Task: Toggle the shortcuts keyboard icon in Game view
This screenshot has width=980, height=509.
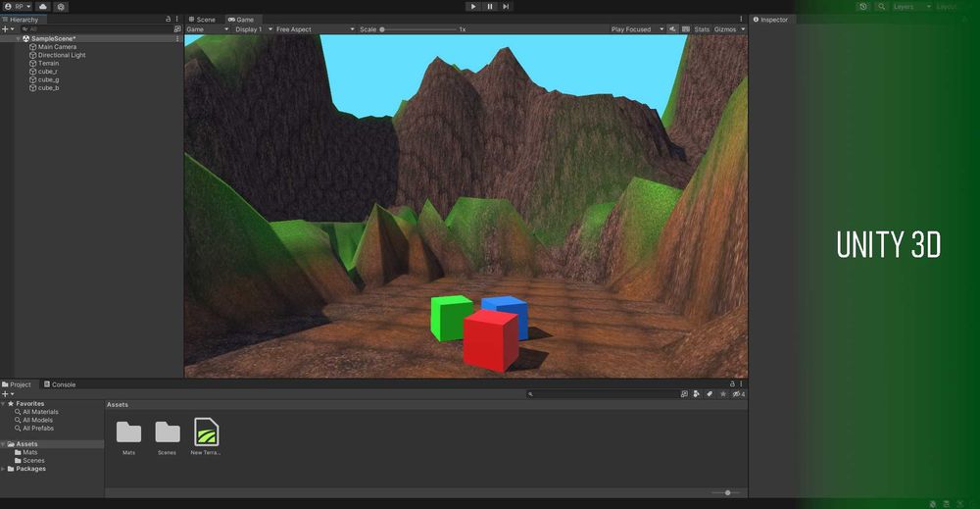Action: 686,29
